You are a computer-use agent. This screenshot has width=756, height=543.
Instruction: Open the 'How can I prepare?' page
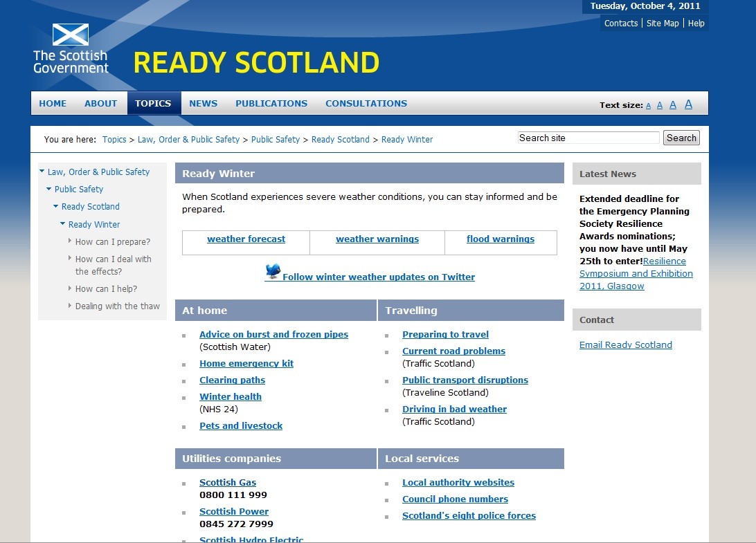pos(113,241)
